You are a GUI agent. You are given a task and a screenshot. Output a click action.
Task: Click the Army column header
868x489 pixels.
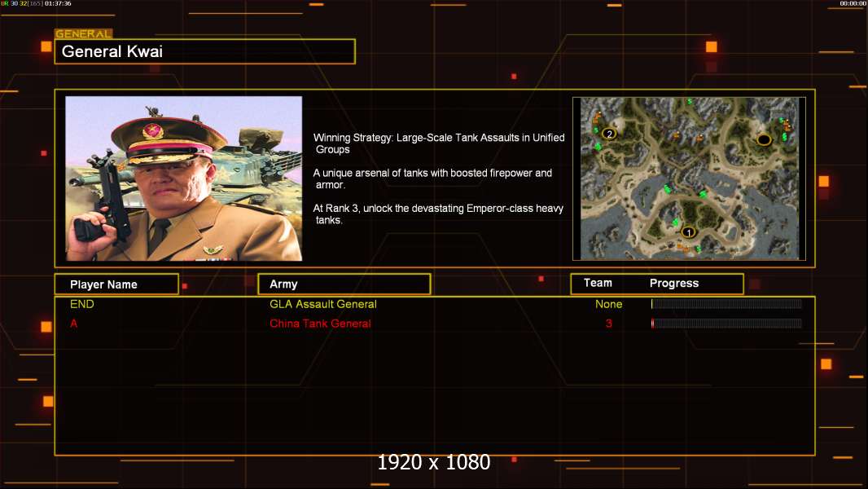[x=344, y=284]
